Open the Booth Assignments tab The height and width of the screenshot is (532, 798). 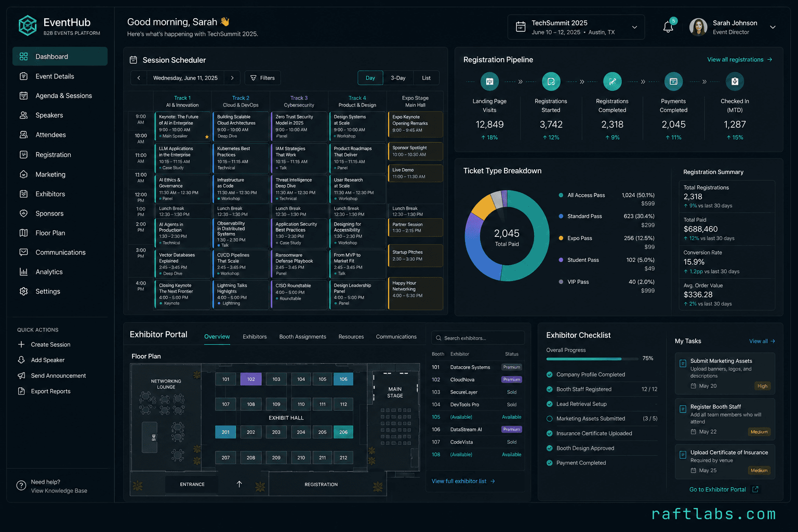point(302,337)
